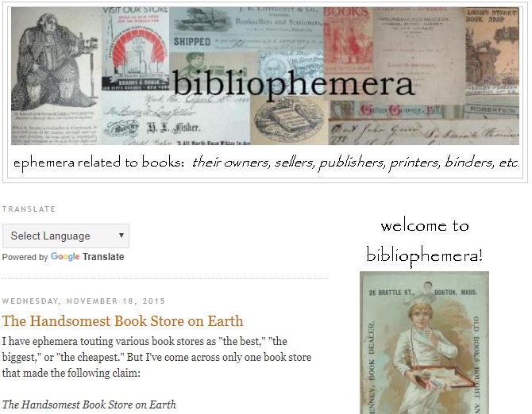
Task: Open the Select Language dropdown
Action: click(66, 236)
